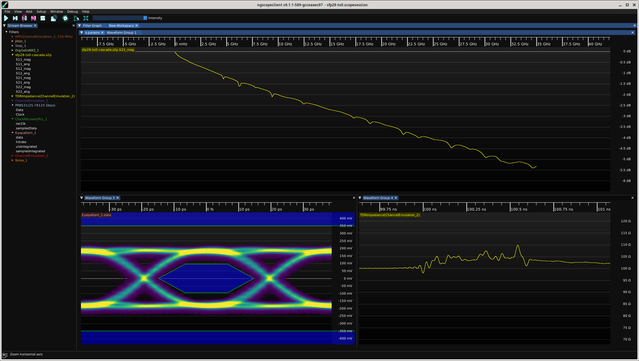The image size is (639, 361).
Task: Select TDRImpedance(ChannelEmulation_2) in tree
Action: [x=45, y=96]
